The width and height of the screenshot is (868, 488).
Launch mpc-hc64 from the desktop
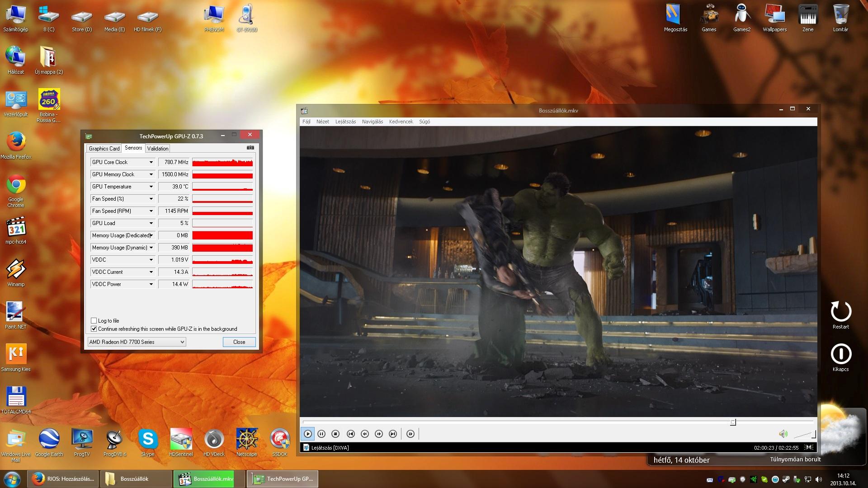(16, 230)
